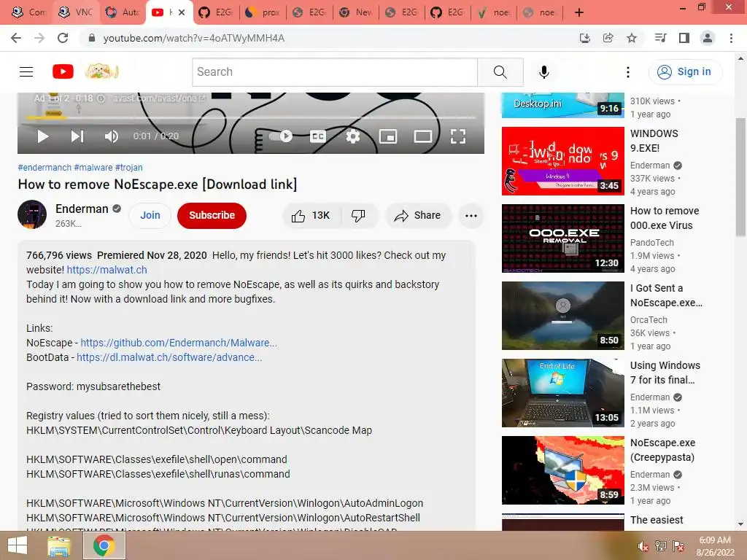Viewport: 747px width, 560px height.
Task: Open the Chrome side panel icon
Action: pyautogui.click(x=684, y=38)
